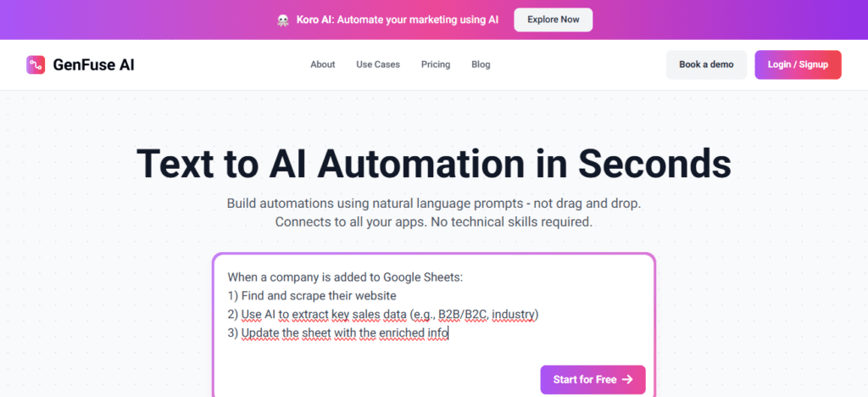The height and width of the screenshot is (397, 868).
Task: Open the About page
Action: point(323,64)
